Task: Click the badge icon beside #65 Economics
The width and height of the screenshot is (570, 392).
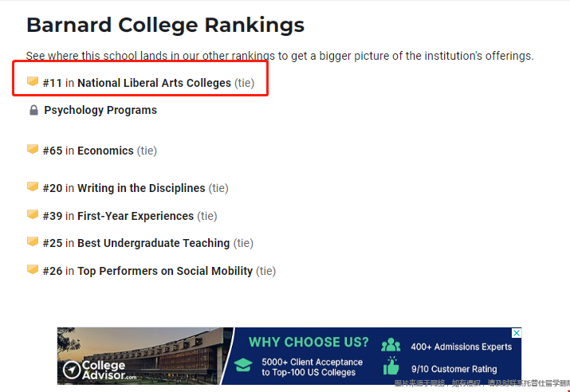Action: coord(33,149)
